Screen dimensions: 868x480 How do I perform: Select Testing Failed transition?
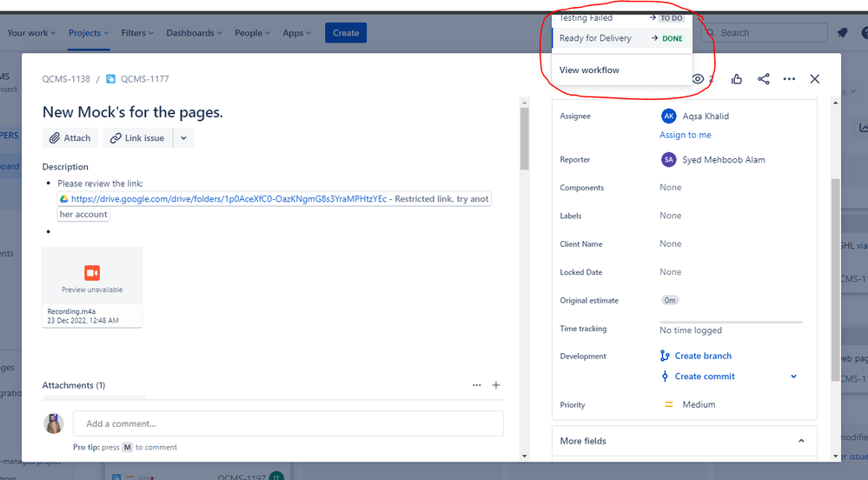point(621,17)
